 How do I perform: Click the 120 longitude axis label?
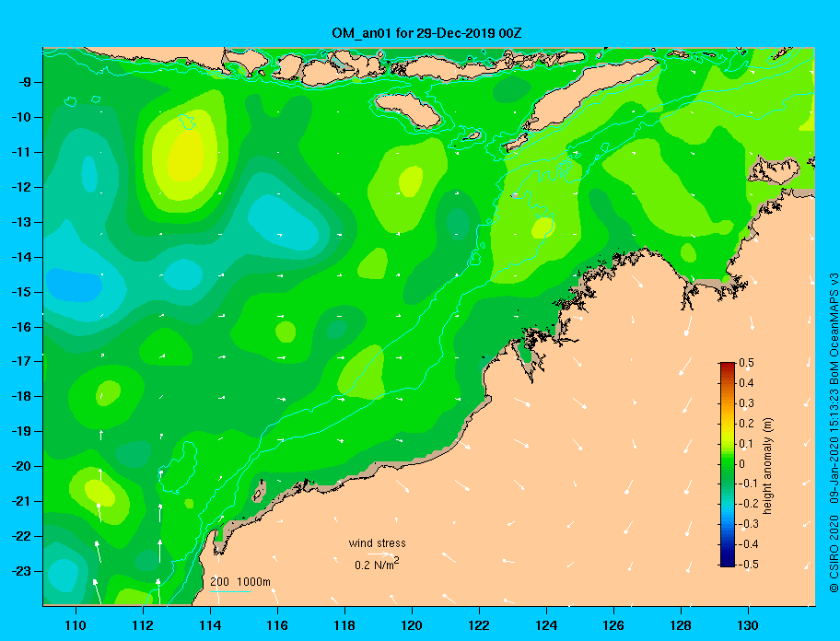coord(412,625)
